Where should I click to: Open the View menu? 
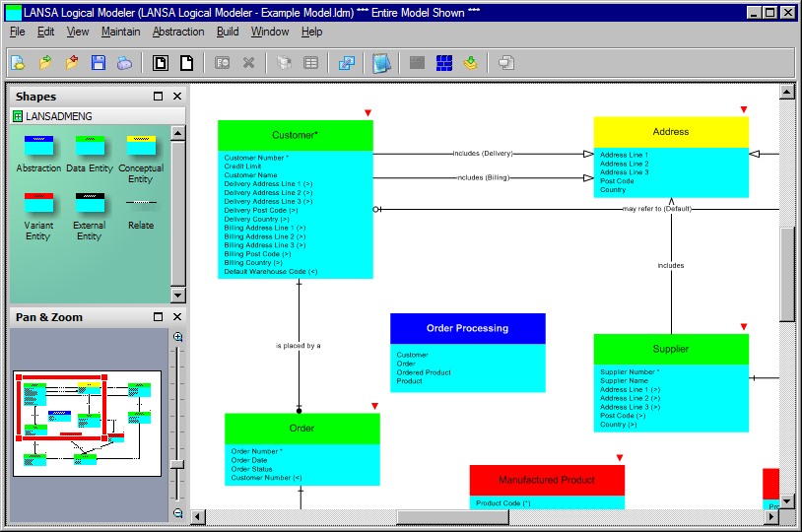[78, 32]
